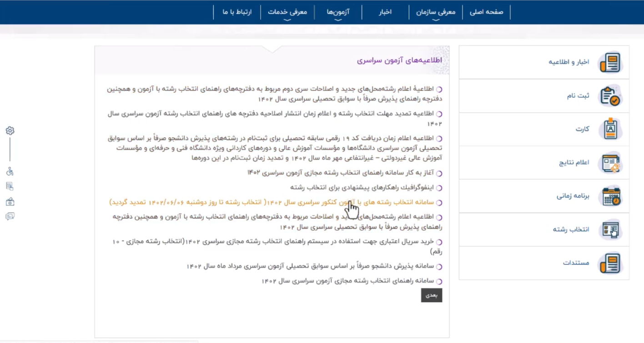Click the wheelchair accessibility icon

10,171
